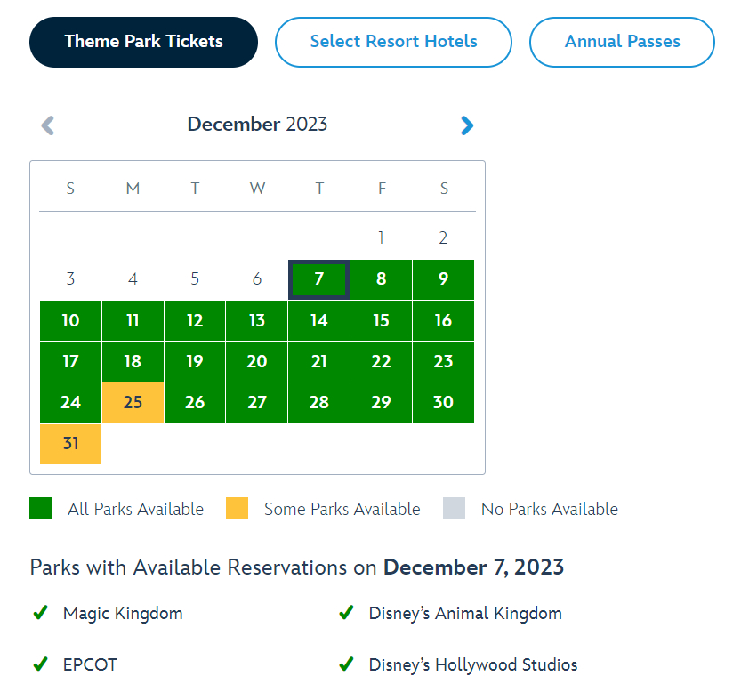Switch to Select Resort Hotels tab
The image size is (733, 700).
click(393, 42)
